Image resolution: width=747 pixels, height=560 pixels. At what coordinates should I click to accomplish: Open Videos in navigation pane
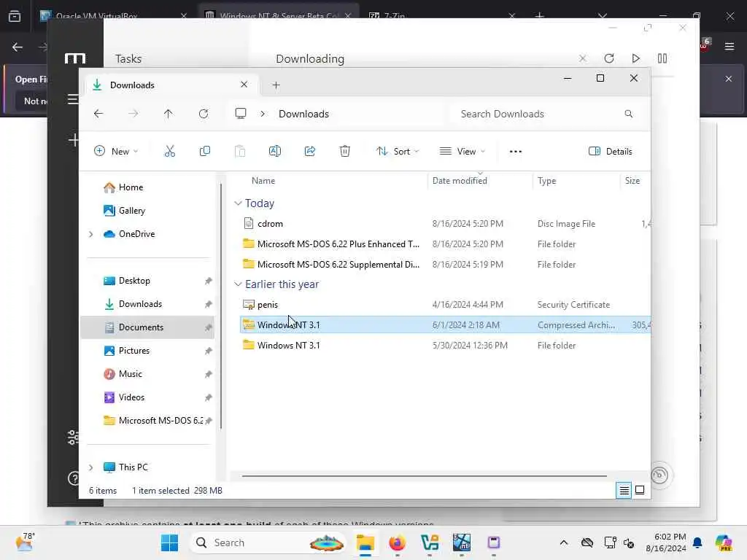131,397
